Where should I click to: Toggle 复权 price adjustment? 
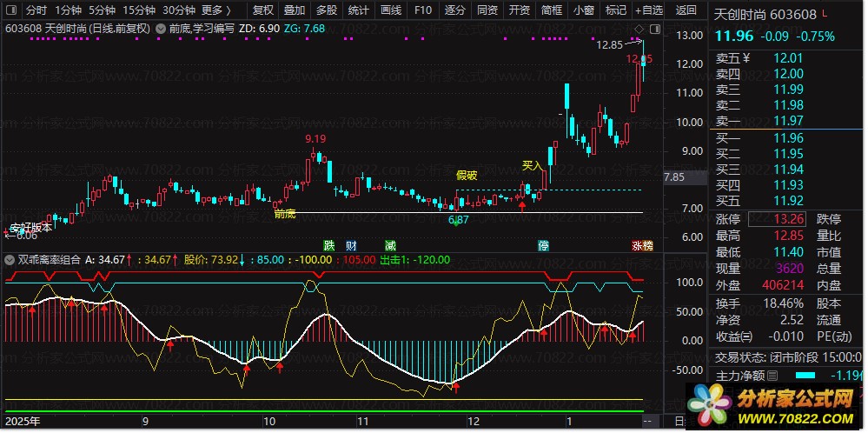pyautogui.click(x=263, y=10)
